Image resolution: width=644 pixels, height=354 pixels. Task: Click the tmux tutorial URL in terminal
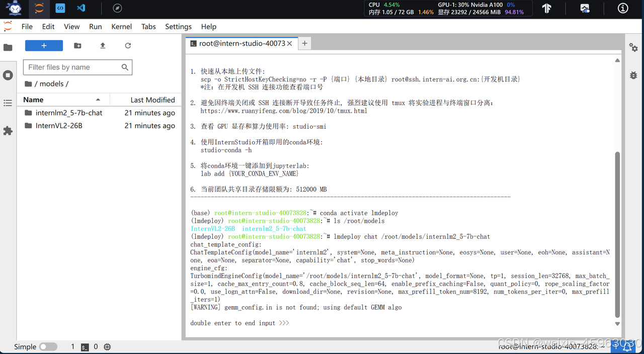tap(284, 111)
